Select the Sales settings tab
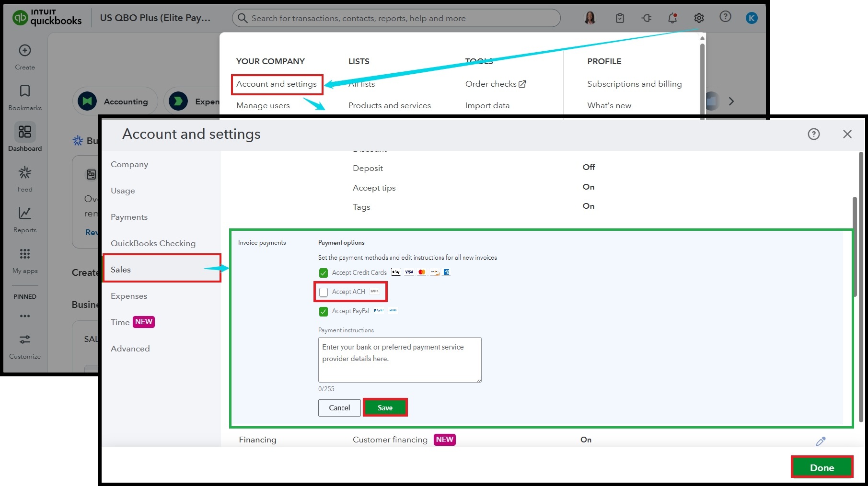The width and height of the screenshot is (868, 486). point(162,268)
